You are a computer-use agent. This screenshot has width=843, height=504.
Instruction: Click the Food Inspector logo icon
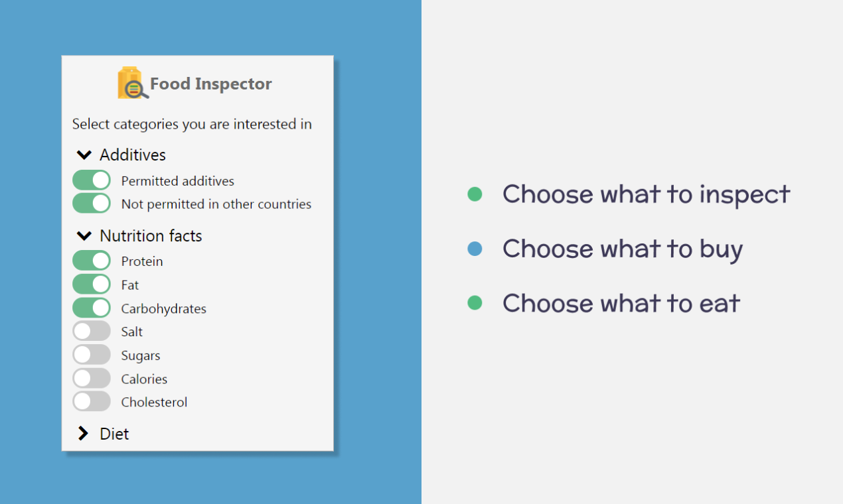click(133, 84)
